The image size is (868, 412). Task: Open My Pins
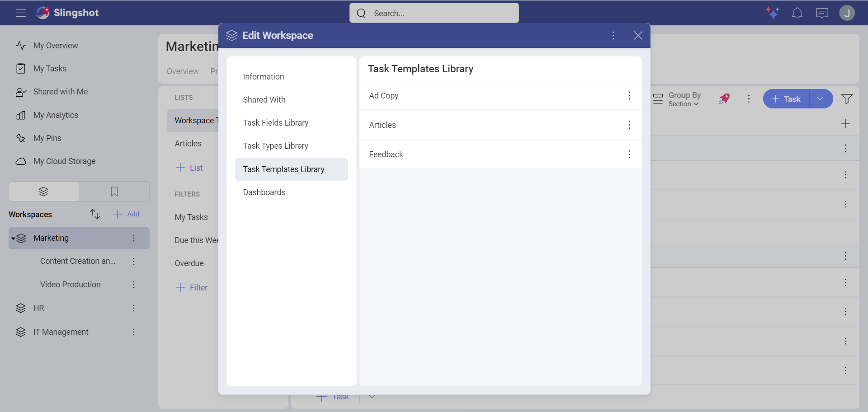click(x=47, y=138)
